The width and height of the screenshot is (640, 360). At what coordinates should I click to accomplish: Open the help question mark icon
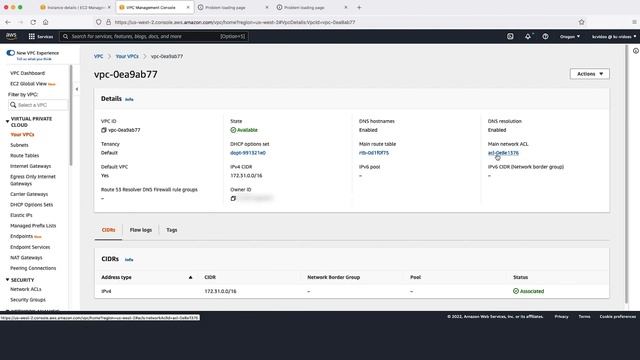tap(545, 36)
